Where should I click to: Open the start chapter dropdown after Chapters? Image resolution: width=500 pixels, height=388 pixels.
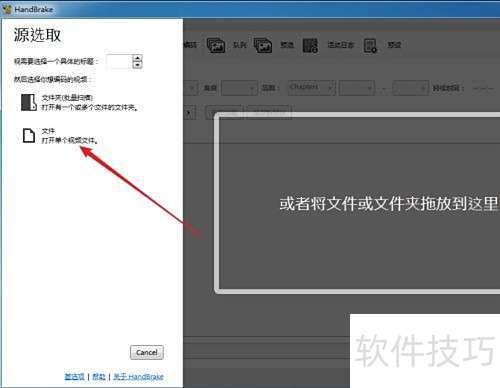356,88
